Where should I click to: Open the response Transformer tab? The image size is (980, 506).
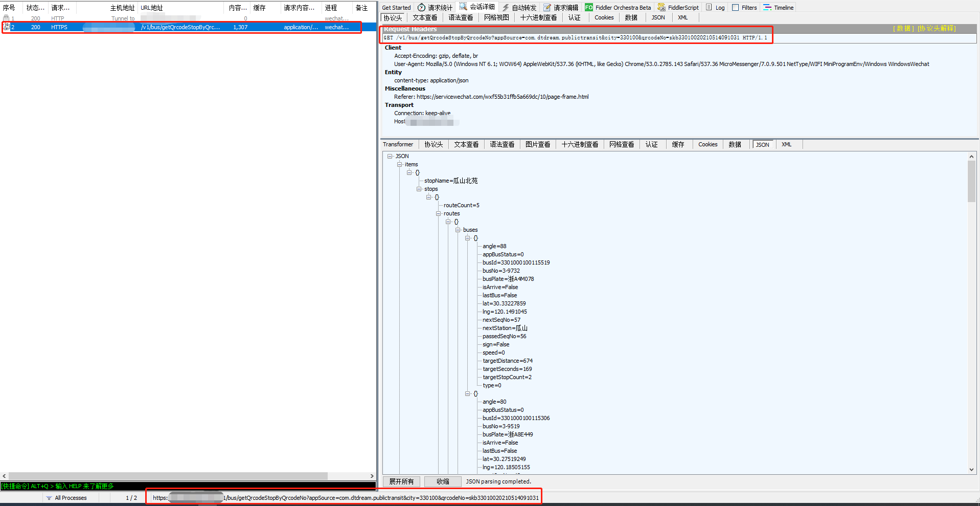(398, 144)
